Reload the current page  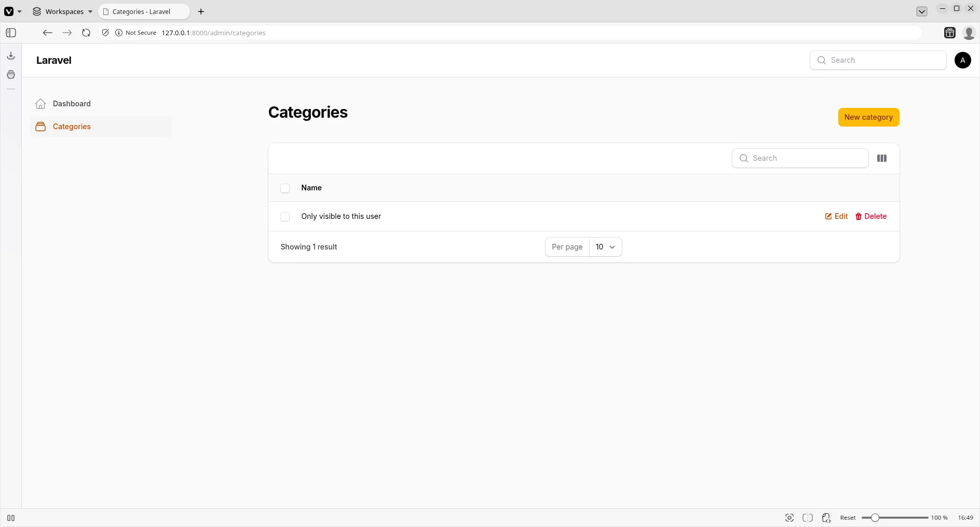pos(86,33)
